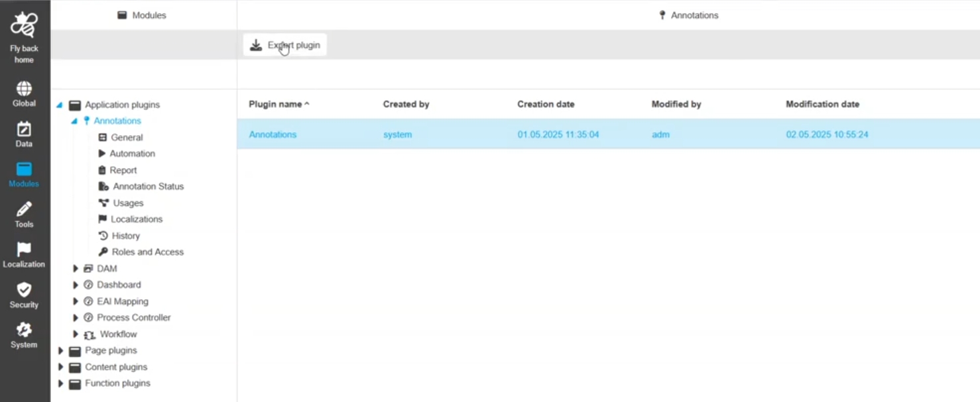The height and width of the screenshot is (402, 980).
Task: Click the Content plugins folder icon
Action: pyautogui.click(x=75, y=367)
